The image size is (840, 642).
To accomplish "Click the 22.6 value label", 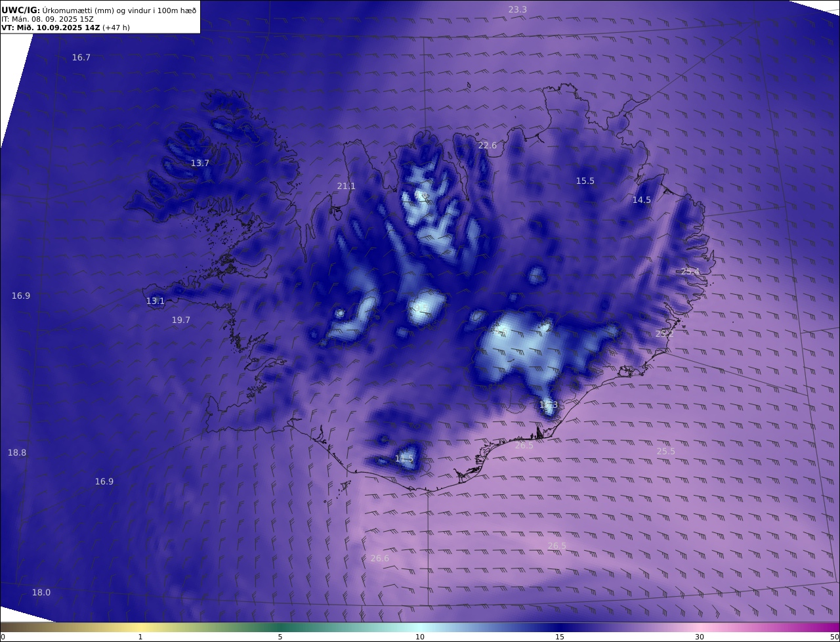I will (487, 146).
